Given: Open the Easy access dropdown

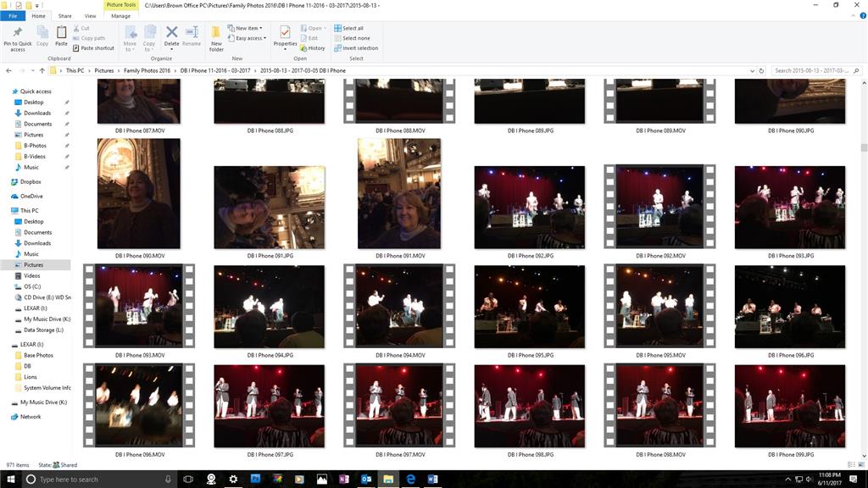Looking at the screenshot, I should [x=247, y=38].
